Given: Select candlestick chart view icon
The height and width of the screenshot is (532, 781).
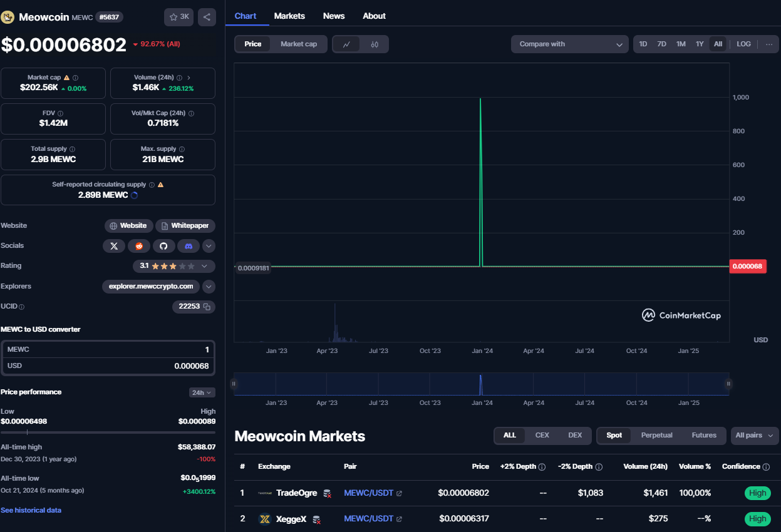Looking at the screenshot, I should tap(375, 44).
